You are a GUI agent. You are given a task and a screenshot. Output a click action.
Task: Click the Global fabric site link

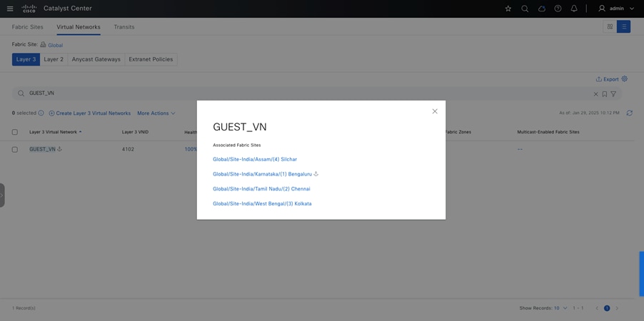coord(56,45)
